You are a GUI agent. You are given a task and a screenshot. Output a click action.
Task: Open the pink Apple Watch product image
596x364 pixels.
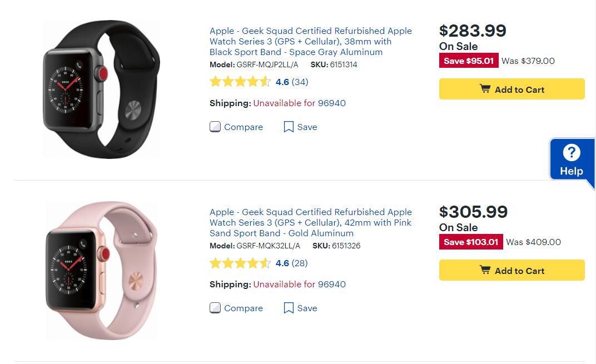coord(101,271)
